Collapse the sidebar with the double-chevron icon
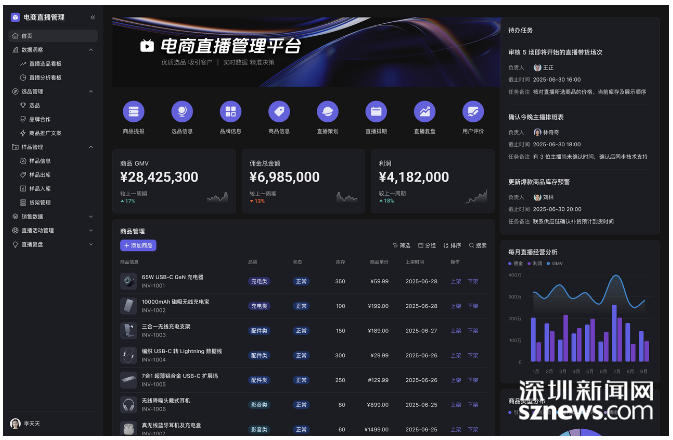The width and height of the screenshot is (673, 440). 93,17
